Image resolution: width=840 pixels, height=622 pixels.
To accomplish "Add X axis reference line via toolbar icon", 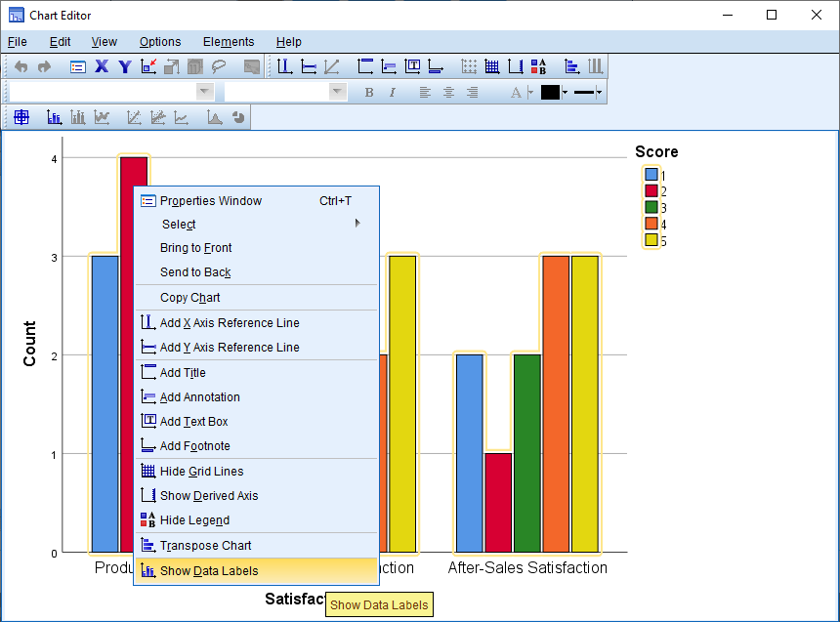I will click(284, 66).
